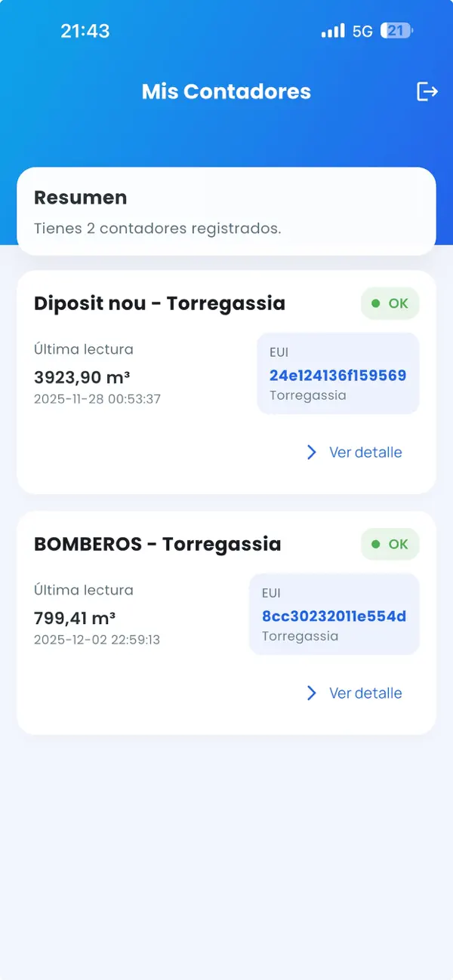Toggle the OK status badge on BOMBEROS

390,544
